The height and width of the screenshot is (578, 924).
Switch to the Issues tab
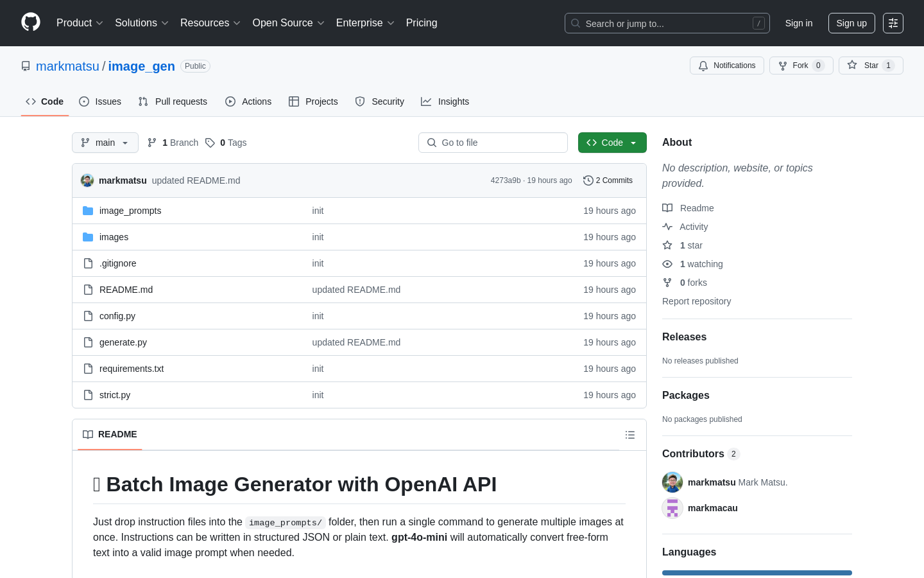100,101
